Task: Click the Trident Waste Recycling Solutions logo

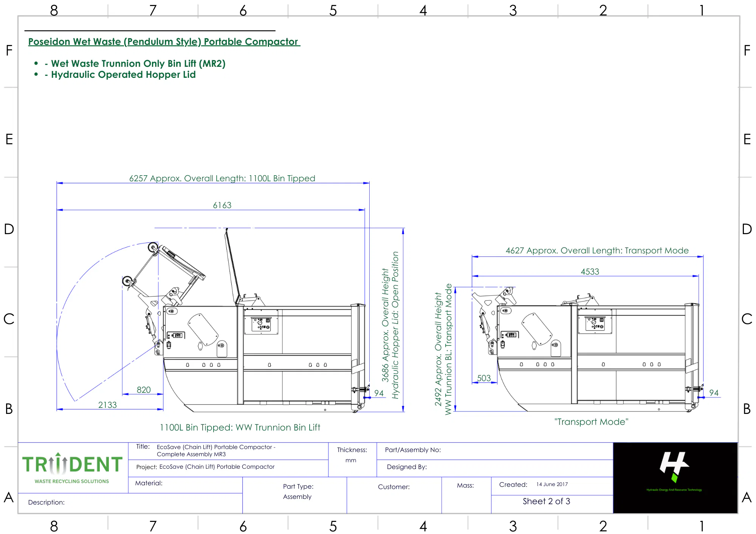Action: click(x=72, y=468)
